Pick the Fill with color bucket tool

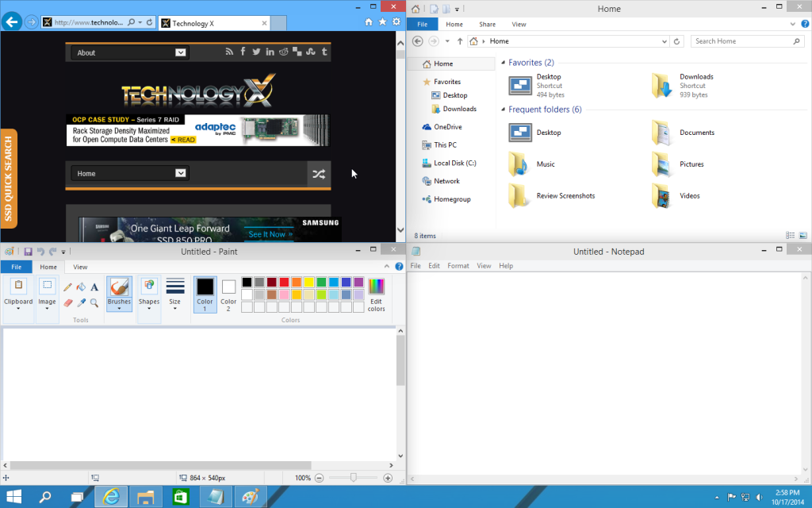click(81, 287)
